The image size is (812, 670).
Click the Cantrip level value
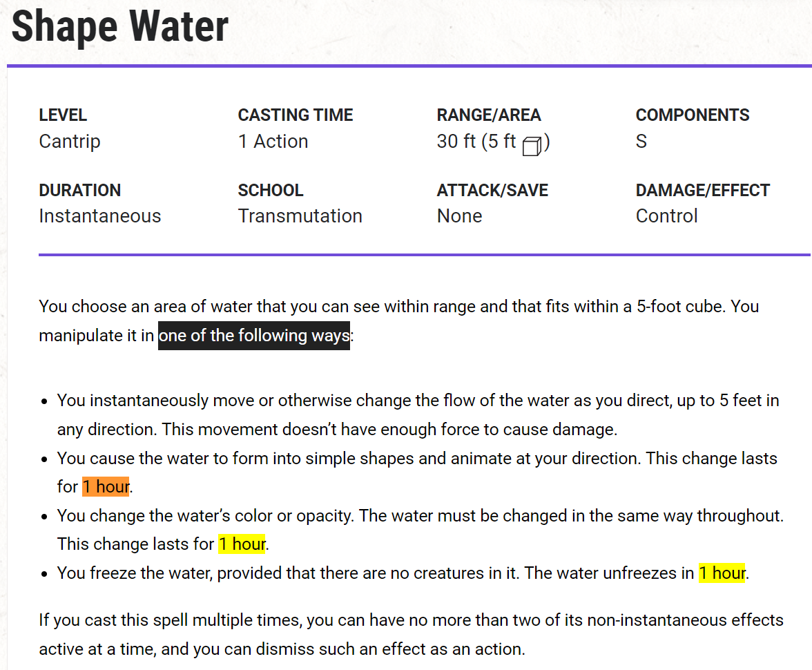(x=70, y=142)
